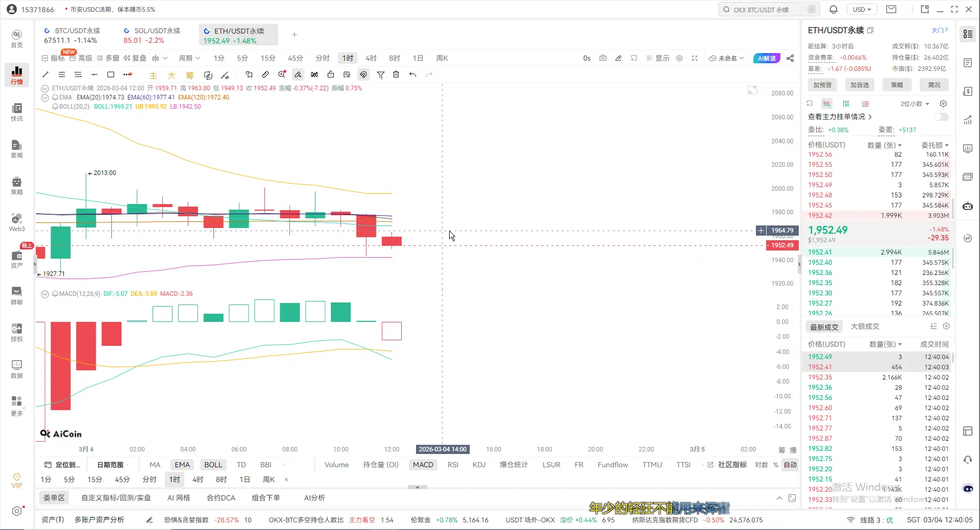
Task: Click the 自动 auto scale option
Action: click(790, 465)
